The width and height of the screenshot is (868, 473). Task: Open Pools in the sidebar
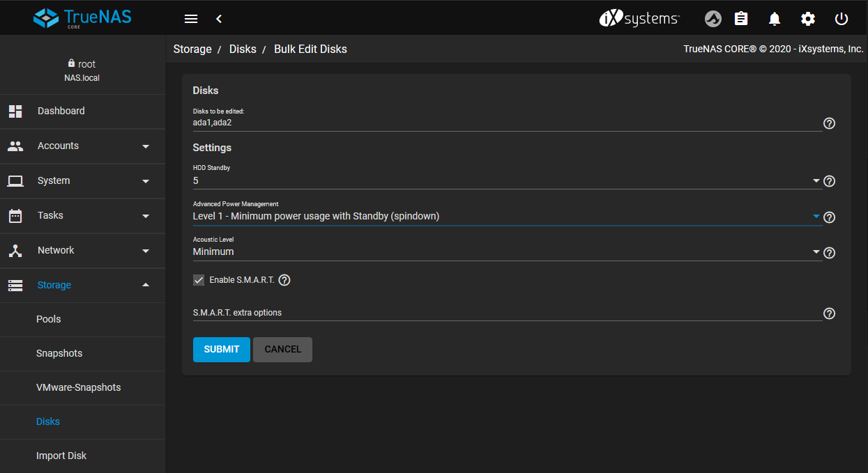49,319
